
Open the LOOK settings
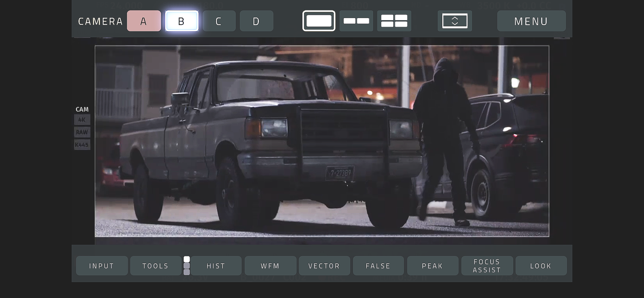click(541, 266)
